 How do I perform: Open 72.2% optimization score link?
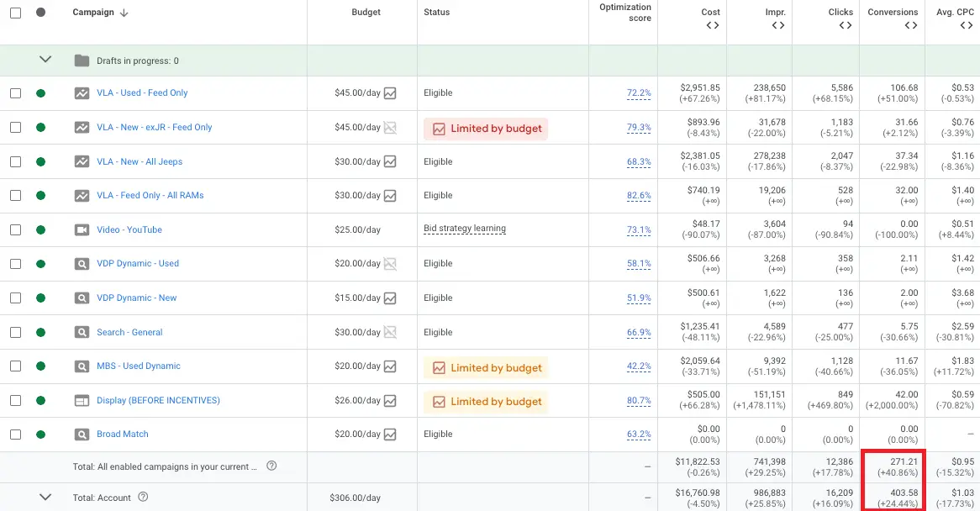click(639, 93)
